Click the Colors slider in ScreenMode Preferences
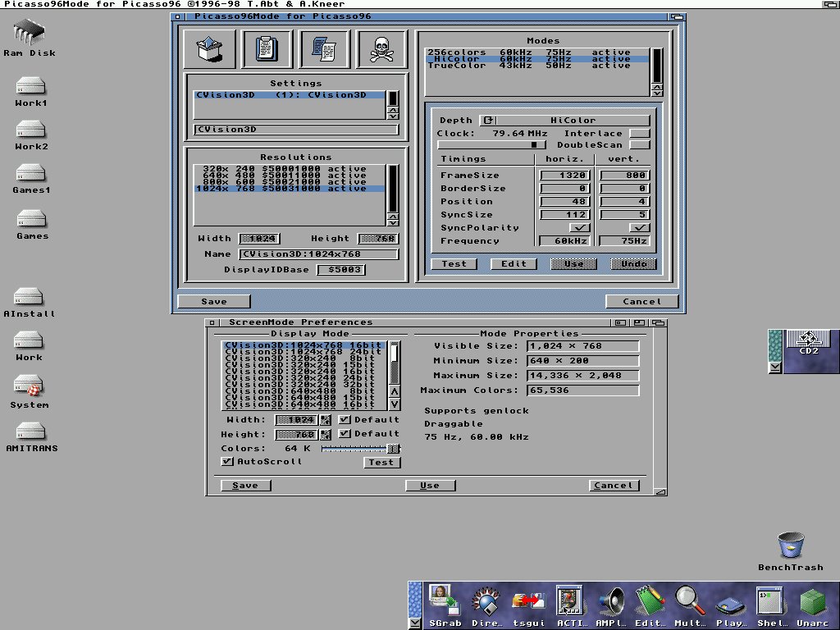This screenshot has width=840, height=630. pos(361,449)
